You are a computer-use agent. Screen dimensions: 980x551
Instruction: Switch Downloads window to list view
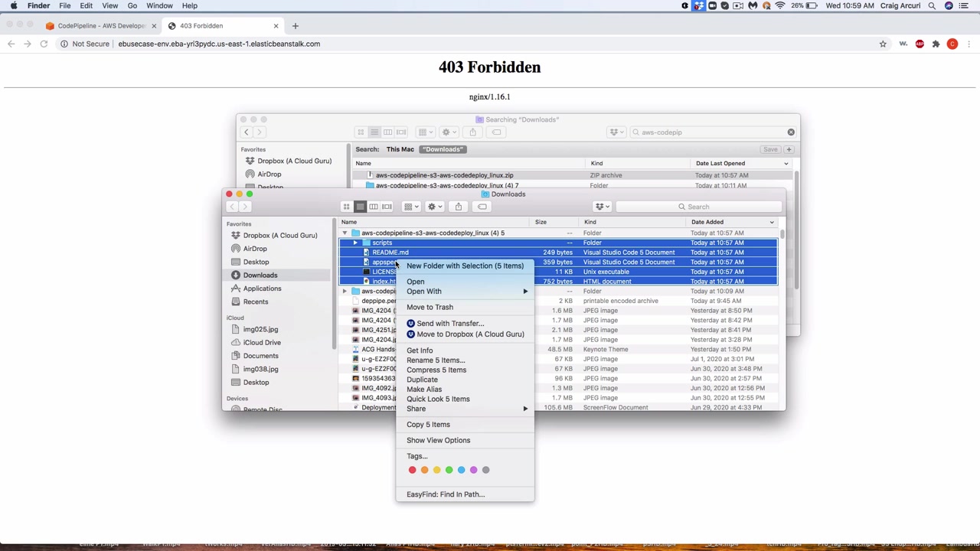click(x=360, y=207)
